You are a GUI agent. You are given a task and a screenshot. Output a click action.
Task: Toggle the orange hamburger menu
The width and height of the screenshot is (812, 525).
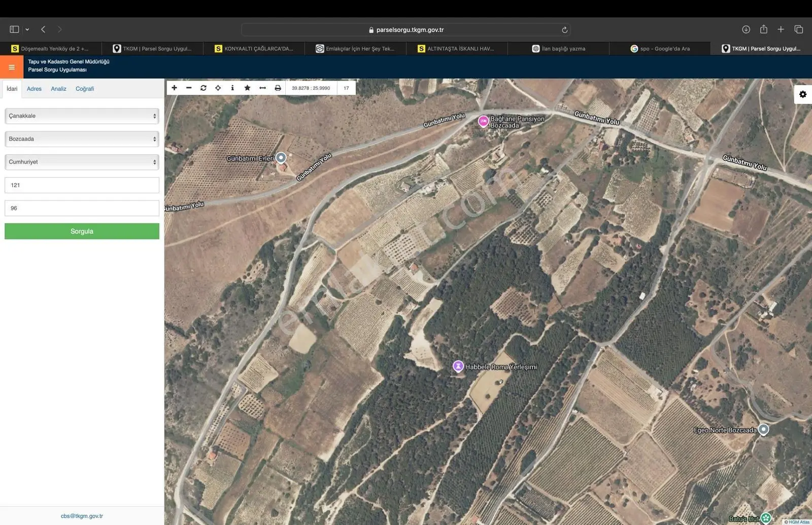pyautogui.click(x=12, y=67)
